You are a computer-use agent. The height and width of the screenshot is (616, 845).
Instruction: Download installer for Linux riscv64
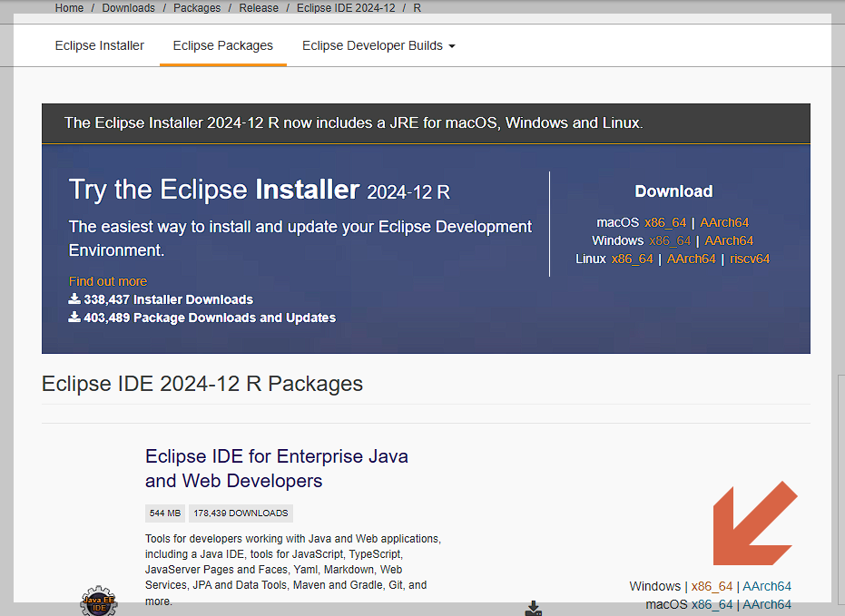pos(750,259)
